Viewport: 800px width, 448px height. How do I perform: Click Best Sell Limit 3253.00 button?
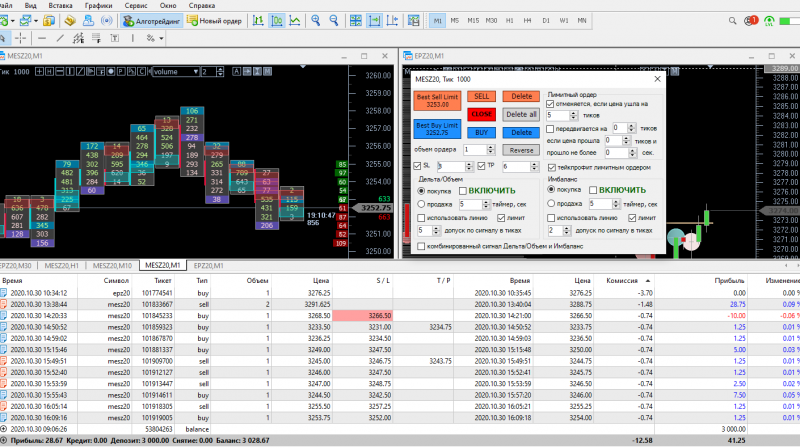(x=437, y=101)
